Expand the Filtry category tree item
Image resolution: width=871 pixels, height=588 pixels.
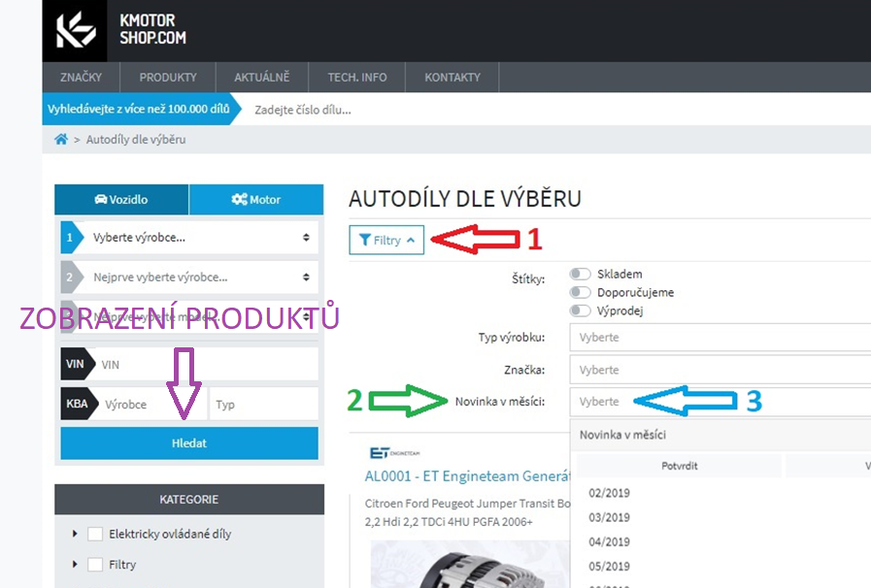tap(76, 565)
